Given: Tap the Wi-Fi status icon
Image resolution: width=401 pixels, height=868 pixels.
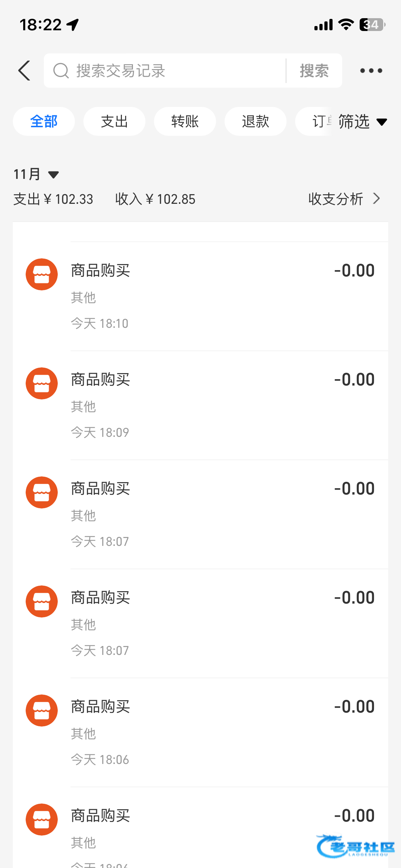Looking at the screenshot, I should click(x=345, y=25).
